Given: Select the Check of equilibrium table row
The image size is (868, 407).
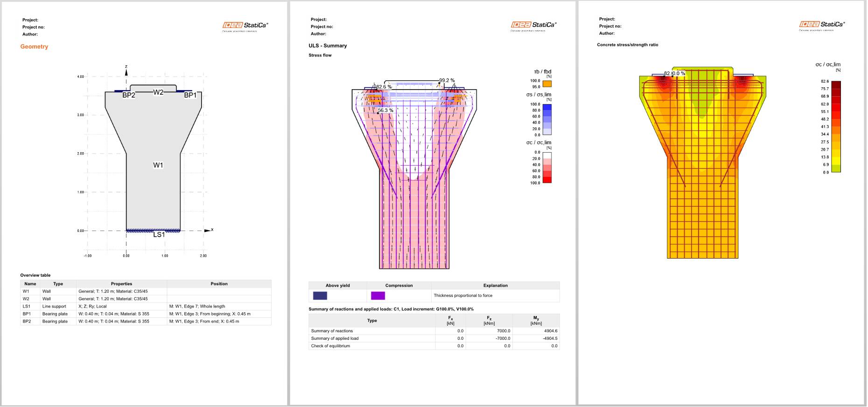Looking at the screenshot, I should [x=434, y=346].
